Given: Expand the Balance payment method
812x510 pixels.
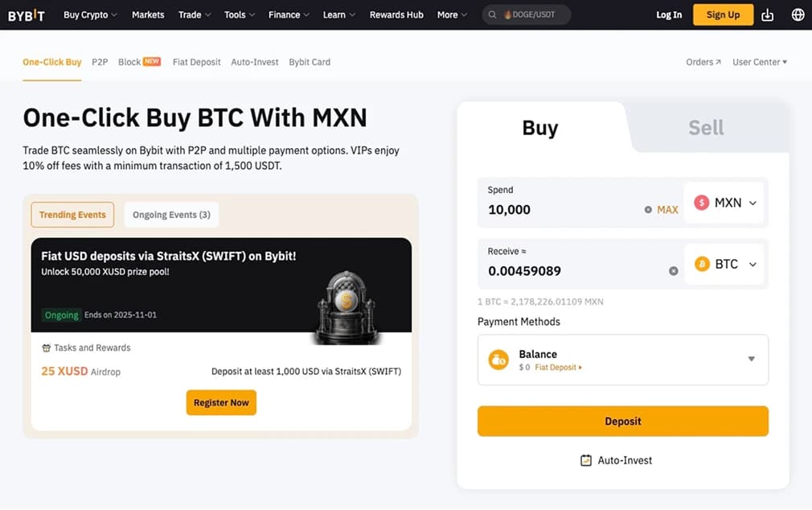Looking at the screenshot, I should click(x=751, y=360).
